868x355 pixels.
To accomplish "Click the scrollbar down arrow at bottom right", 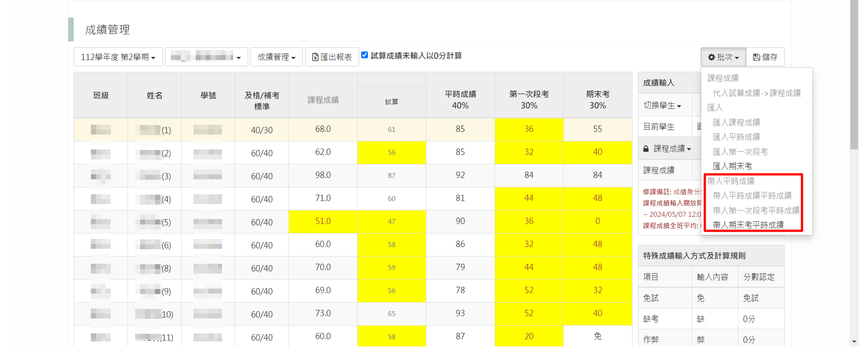I will (854, 341).
